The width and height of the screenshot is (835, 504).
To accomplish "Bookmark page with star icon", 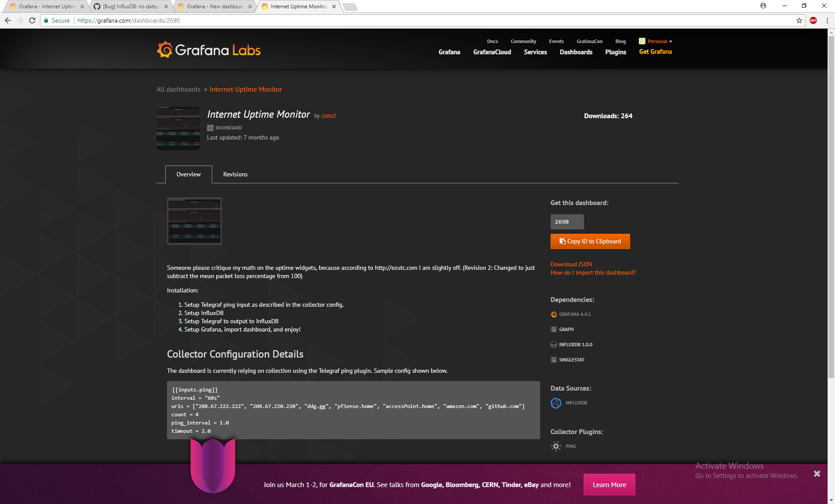I will (x=799, y=20).
